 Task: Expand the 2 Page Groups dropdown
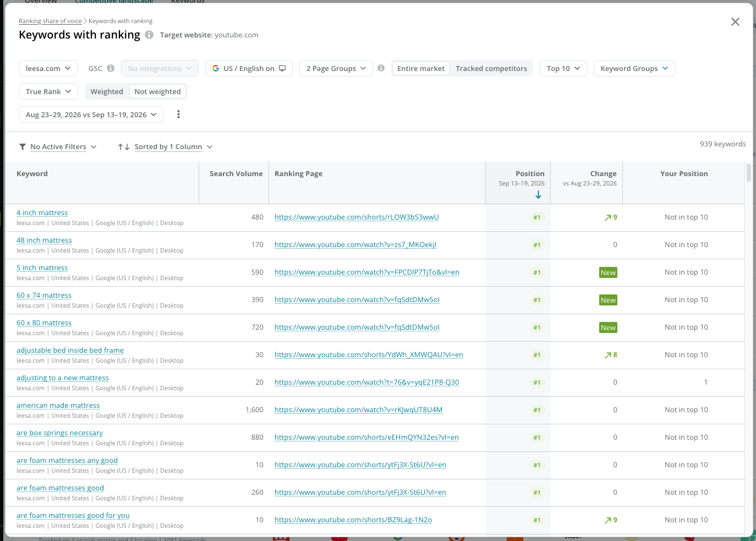pos(336,68)
